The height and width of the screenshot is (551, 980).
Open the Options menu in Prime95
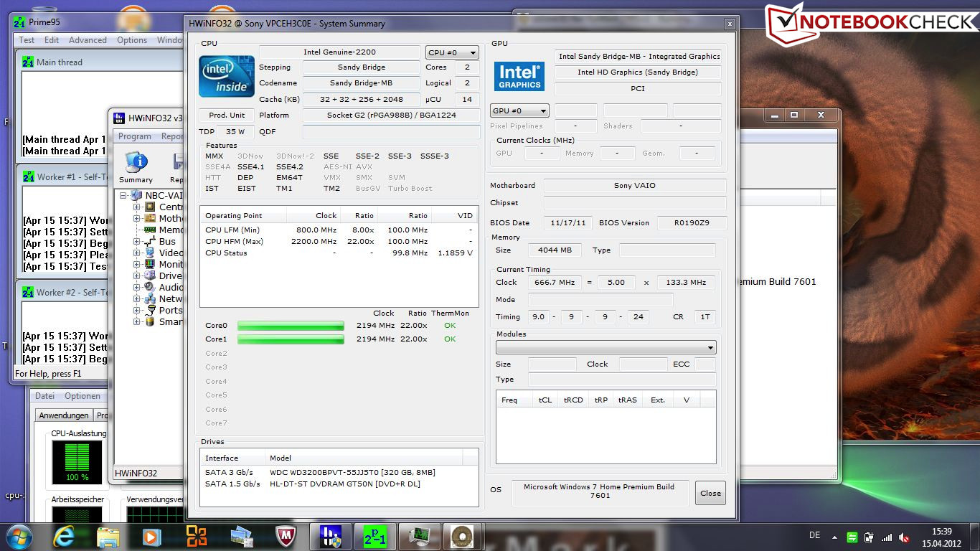pyautogui.click(x=132, y=40)
